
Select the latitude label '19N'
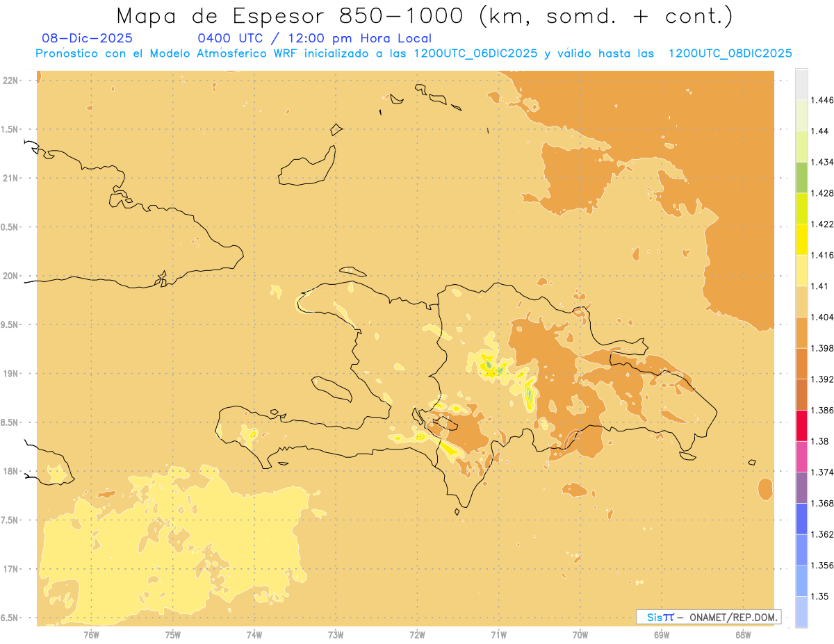(x=10, y=374)
